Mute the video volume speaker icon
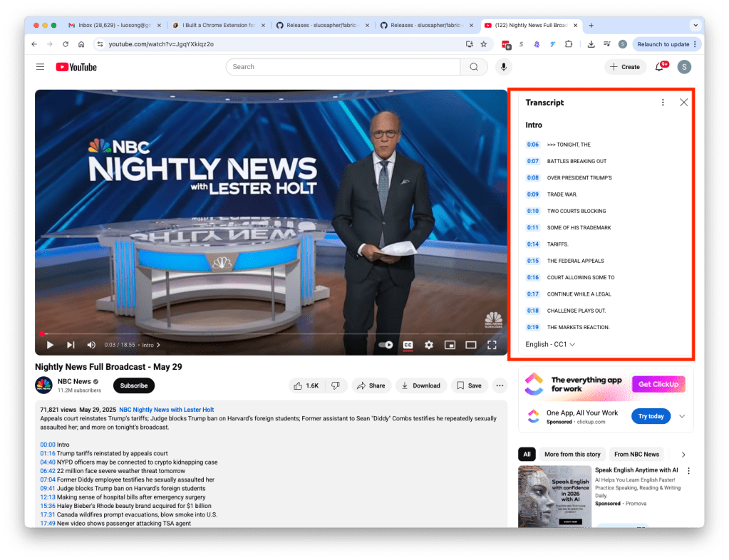The image size is (729, 560). [x=91, y=345]
